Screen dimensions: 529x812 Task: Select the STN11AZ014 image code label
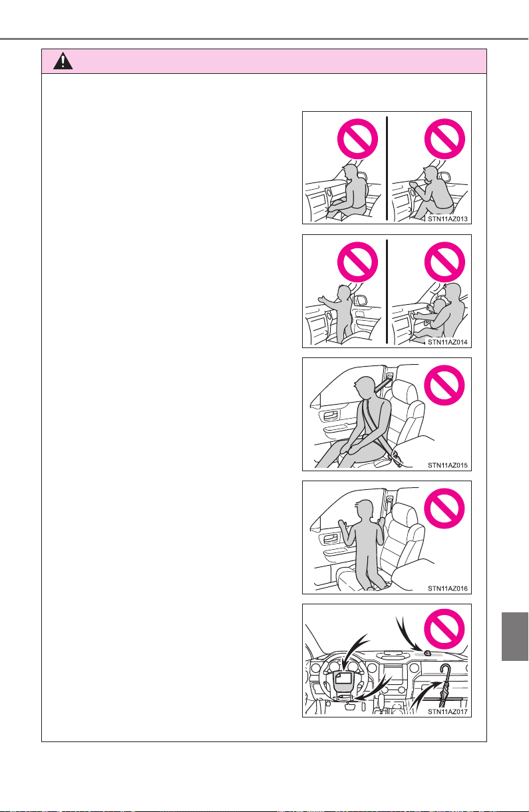pos(448,341)
